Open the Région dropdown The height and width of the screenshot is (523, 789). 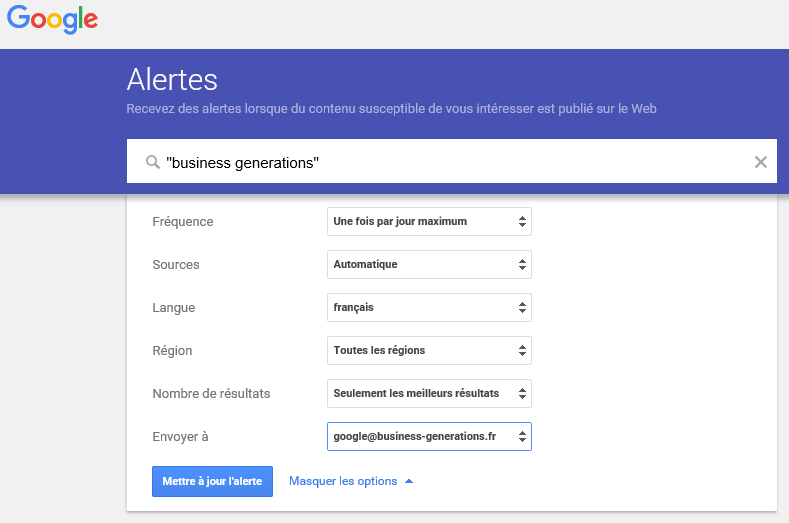point(429,350)
